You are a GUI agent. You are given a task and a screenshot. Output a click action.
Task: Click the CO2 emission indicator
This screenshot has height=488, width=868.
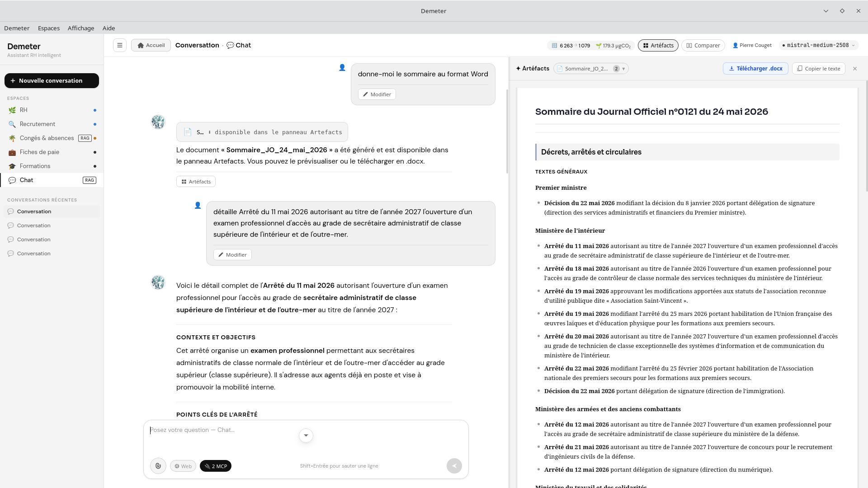click(613, 46)
